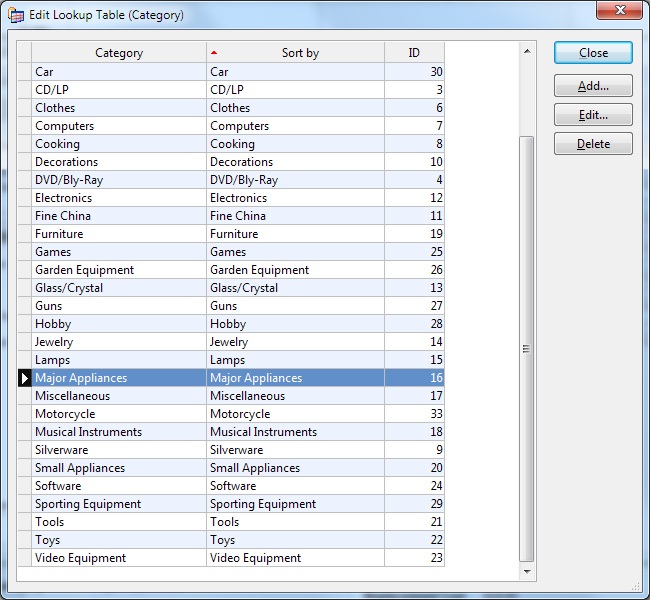
Task: Select Fine China category cell
Action: coord(119,216)
